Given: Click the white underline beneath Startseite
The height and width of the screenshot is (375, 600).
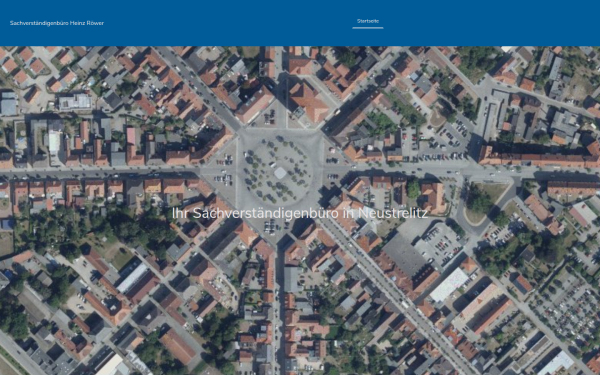Looking at the screenshot, I should pos(368,28).
